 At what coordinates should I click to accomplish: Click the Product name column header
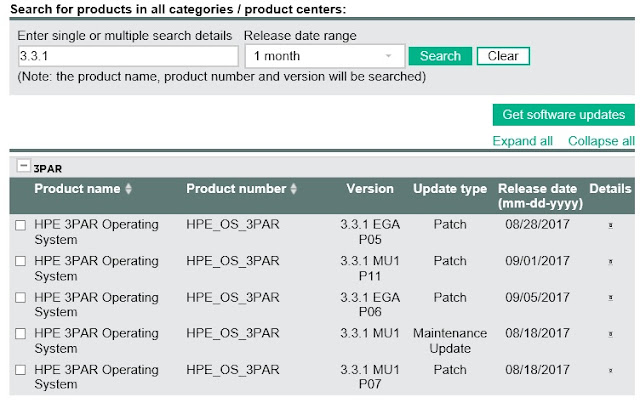[x=77, y=189]
